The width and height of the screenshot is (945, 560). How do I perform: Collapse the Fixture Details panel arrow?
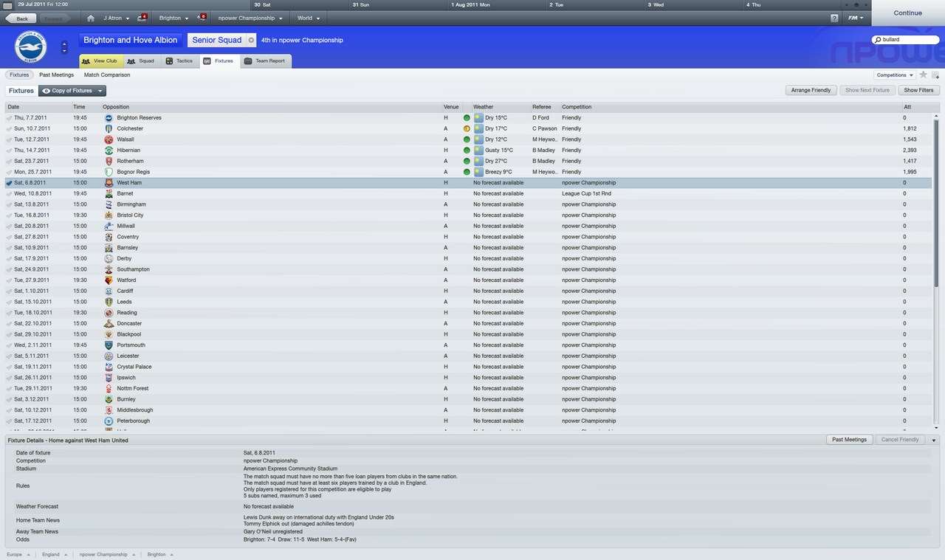pyautogui.click(x=934, y=440)
